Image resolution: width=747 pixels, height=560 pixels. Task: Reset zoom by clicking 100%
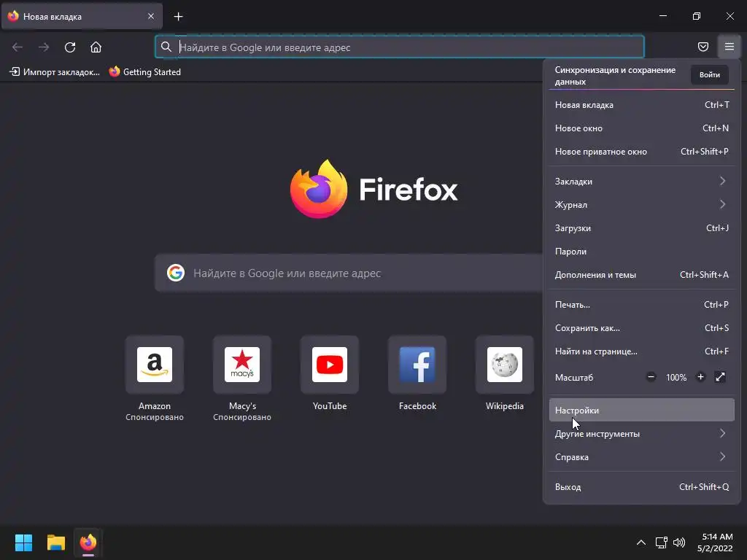click(676, 378)
